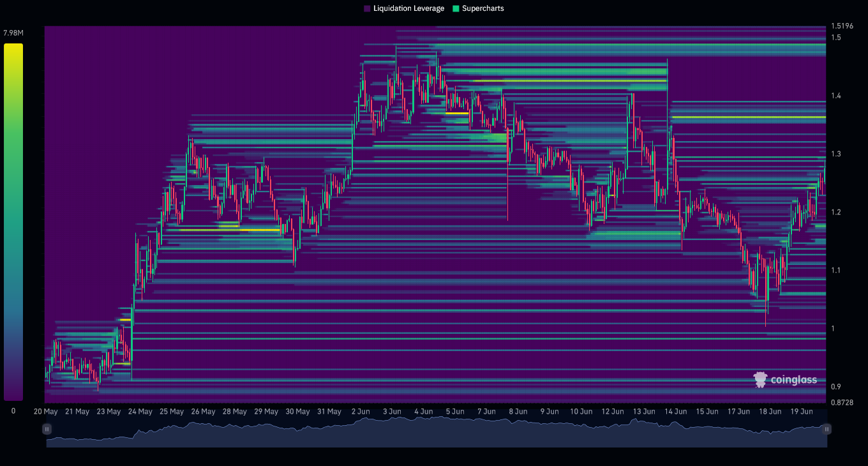Viewport: 868px width, 466px height.
Task: Click the 30 May date label
Action: click(x=297, y=412)
